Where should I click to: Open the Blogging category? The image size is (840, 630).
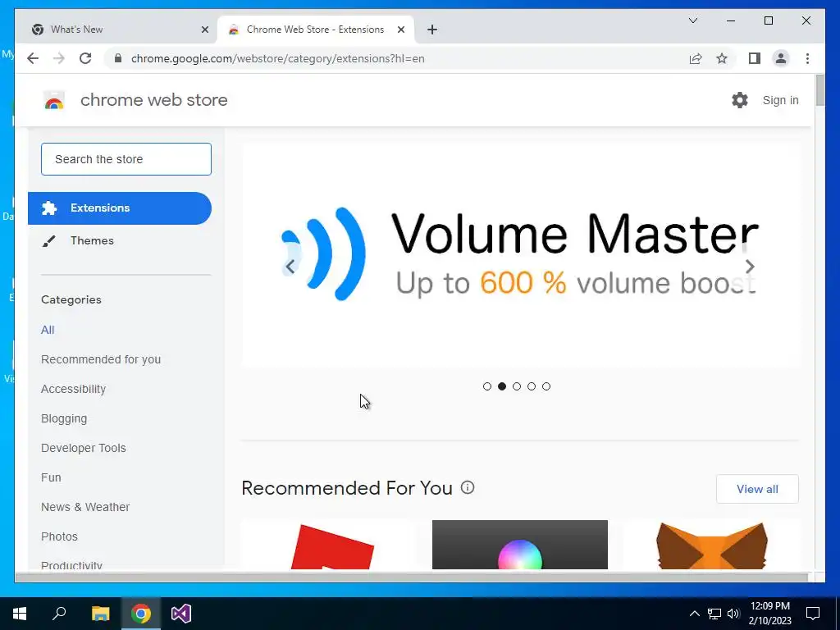pyautogui.click(x=64, y=418)
